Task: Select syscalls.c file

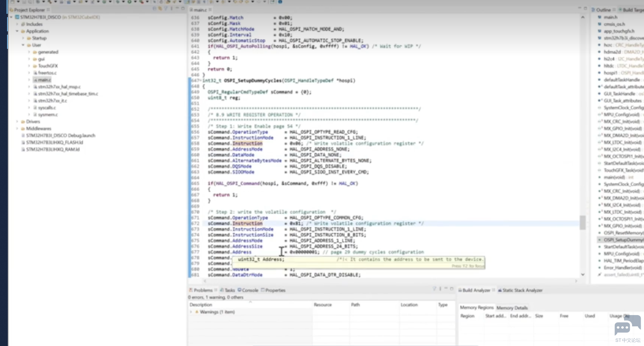Action: [47, 108]
